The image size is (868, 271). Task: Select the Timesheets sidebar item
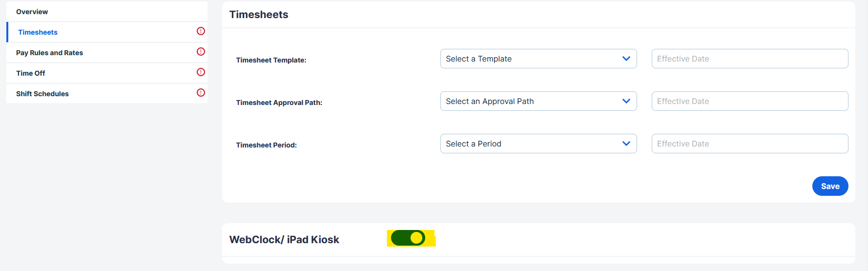107,32
